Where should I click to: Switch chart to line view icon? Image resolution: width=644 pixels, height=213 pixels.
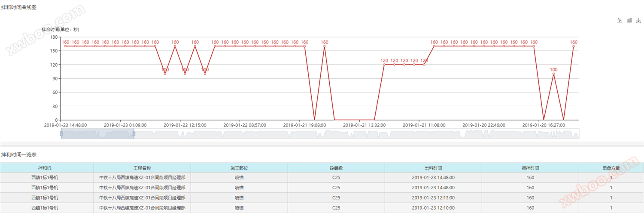pyautogui.click(x=620, y=20)
